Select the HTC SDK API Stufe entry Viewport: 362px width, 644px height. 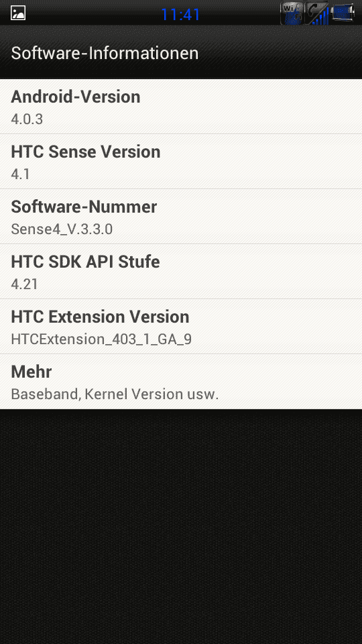click(181, 272)
